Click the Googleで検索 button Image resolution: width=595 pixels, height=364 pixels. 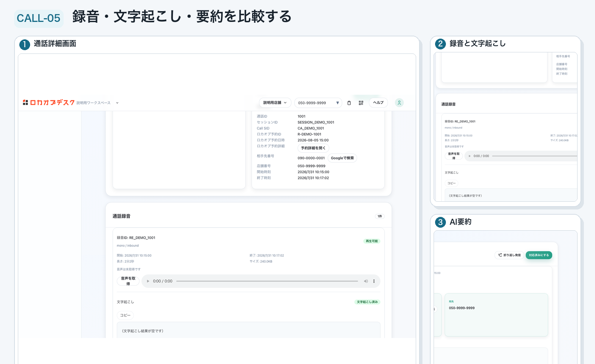pos(342,158)
